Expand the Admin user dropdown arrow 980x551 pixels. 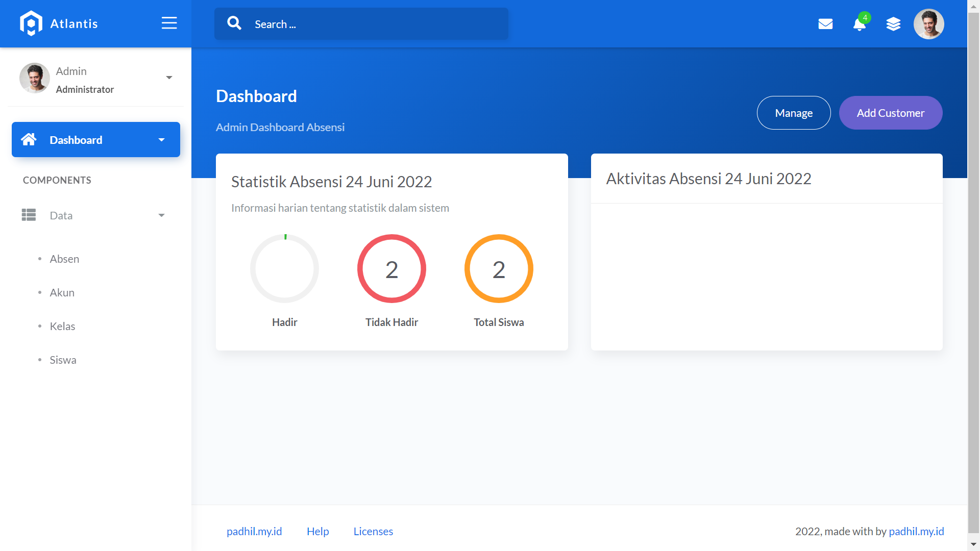coord(169,78)
